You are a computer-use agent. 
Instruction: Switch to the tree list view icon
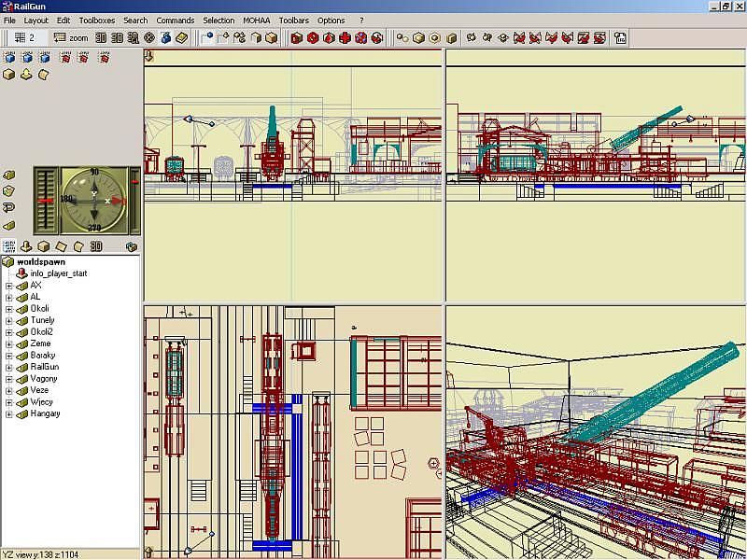click(x=9, y=246)
